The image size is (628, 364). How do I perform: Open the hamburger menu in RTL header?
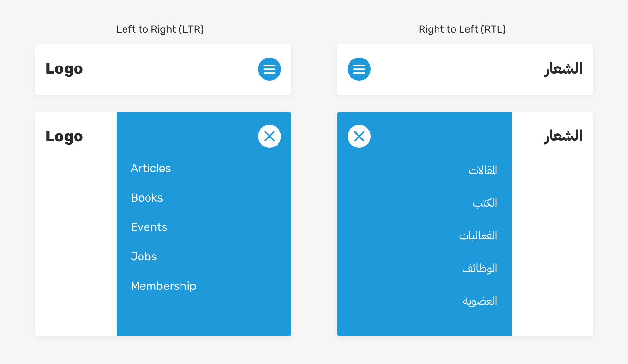(x=359, y=69)
